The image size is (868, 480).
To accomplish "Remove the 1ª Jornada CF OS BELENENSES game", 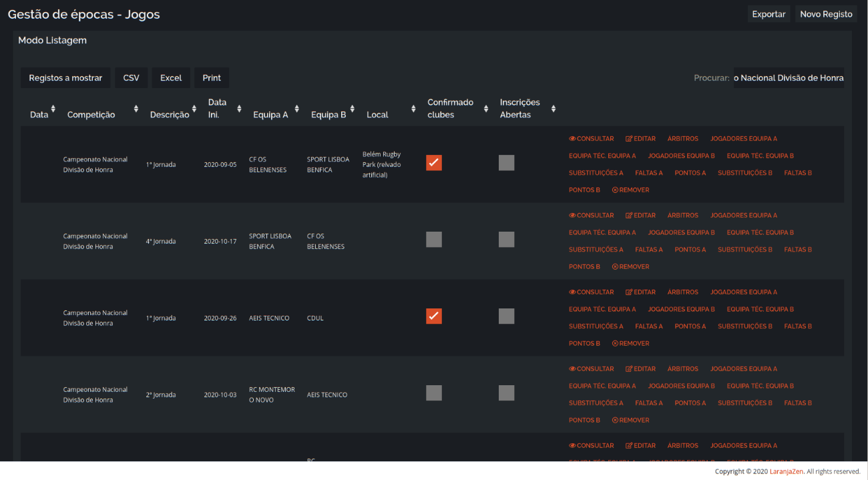I will point(630,190).
